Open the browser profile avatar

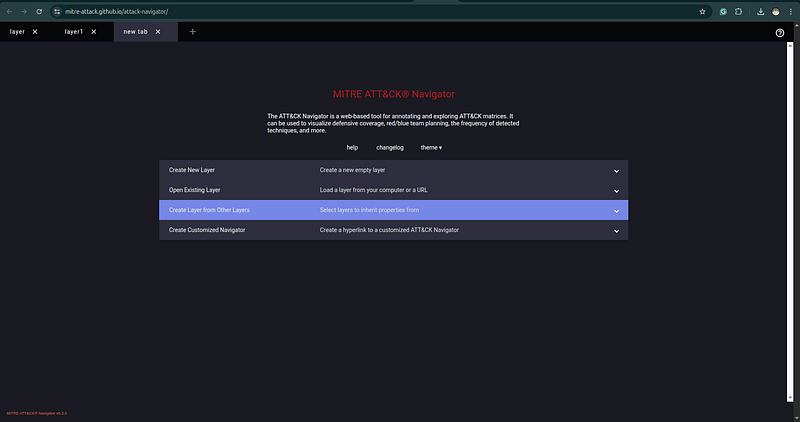point(776,11)
